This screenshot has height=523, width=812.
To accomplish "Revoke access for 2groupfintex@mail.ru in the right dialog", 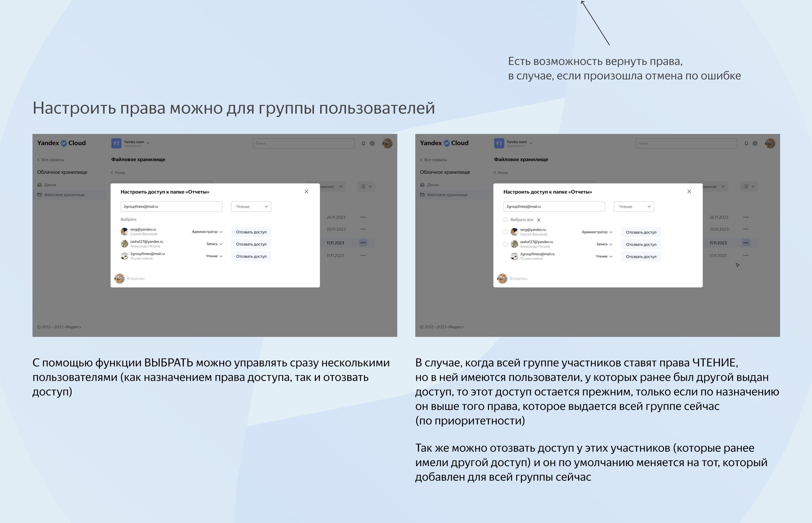I will pos(641,257).
